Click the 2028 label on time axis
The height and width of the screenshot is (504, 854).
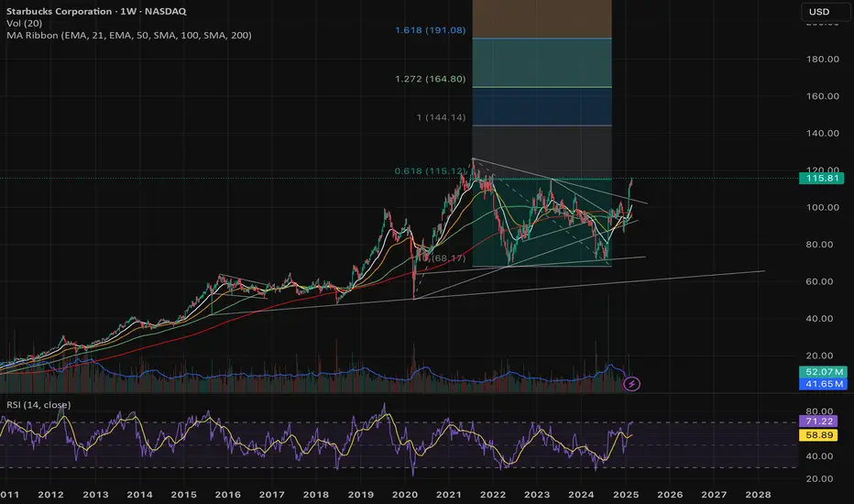pos(758,495)
